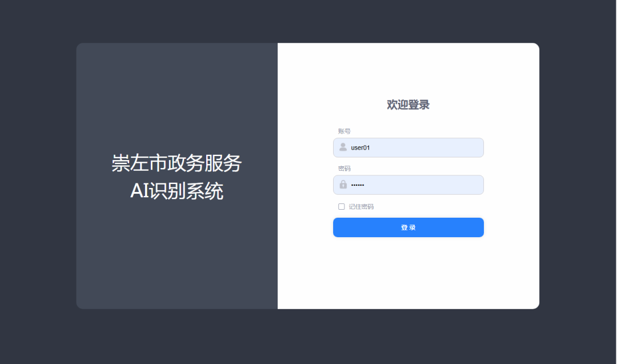
Task: Focus the 密码 password input field
Action: pos(408,185)
